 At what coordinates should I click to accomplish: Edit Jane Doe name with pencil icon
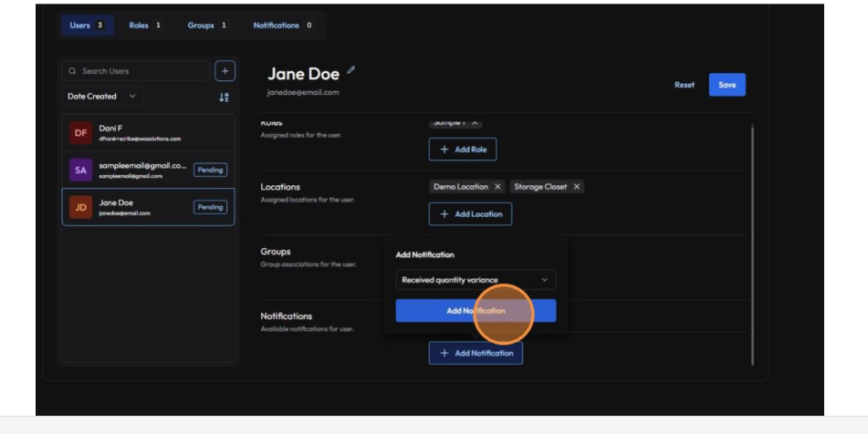[351, 70]
